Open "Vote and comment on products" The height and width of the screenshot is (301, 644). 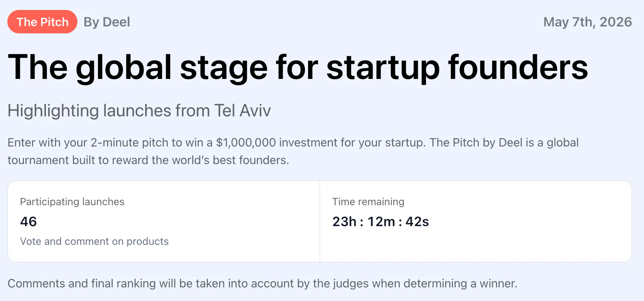click(x=94, y=241)
